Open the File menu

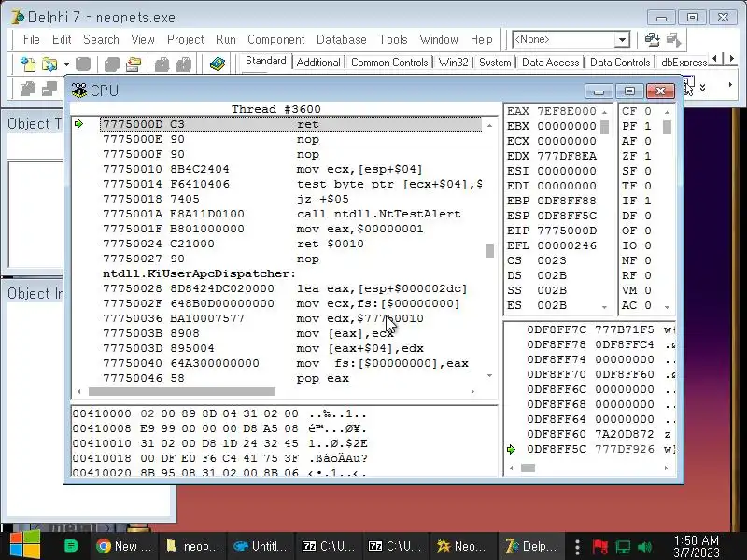coord(32,39)
